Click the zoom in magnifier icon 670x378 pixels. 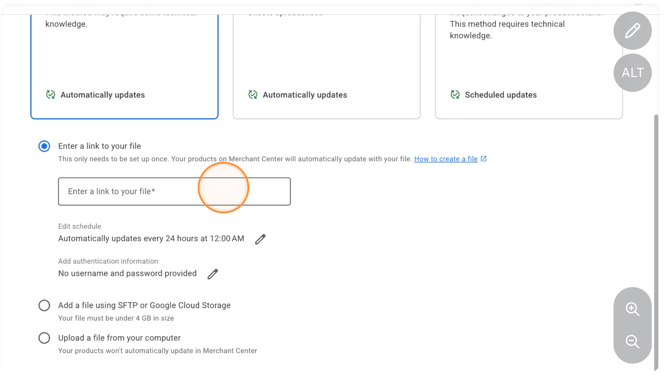point(632,309)
